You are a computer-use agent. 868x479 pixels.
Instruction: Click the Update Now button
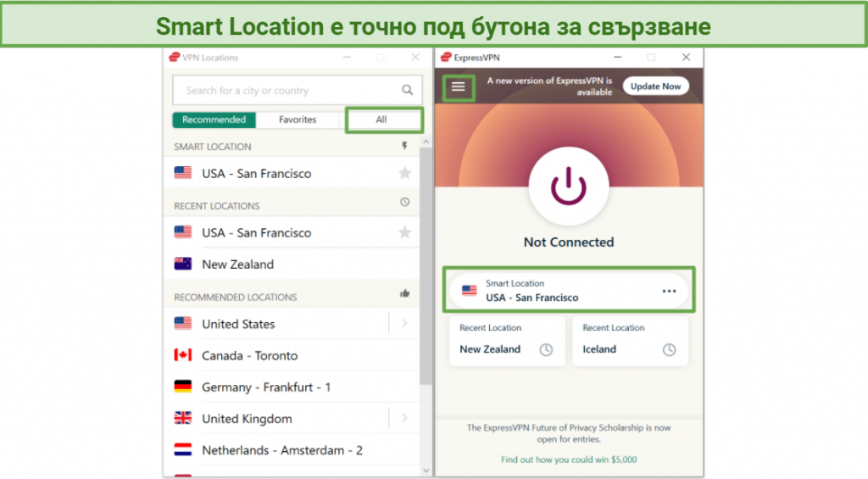[655, 86]
